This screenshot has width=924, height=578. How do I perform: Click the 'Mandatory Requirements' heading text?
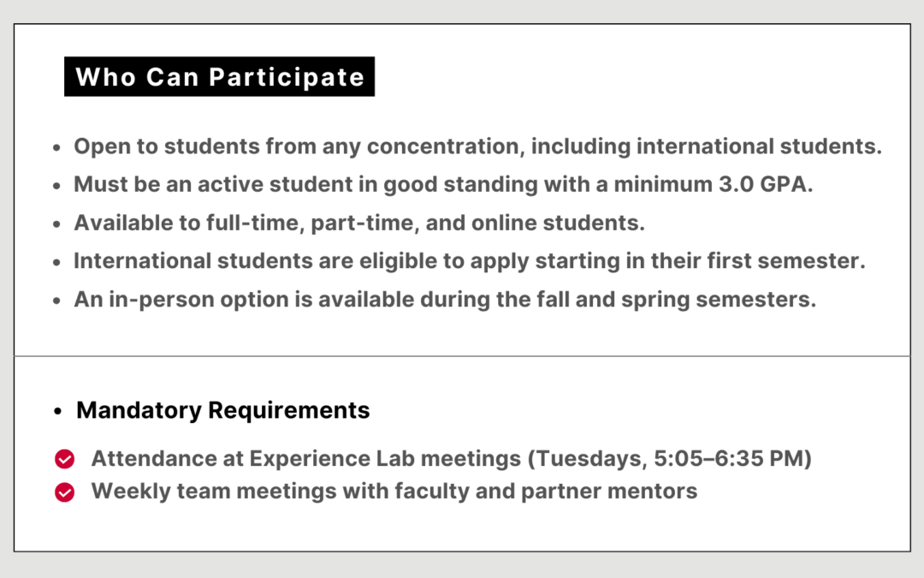pyautogui.click(x=222, y=410)
